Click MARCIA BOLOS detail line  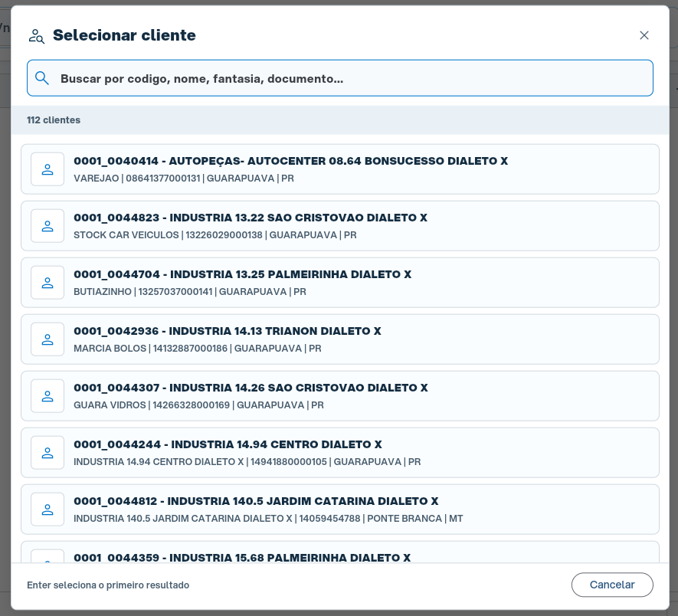(197, 349)
